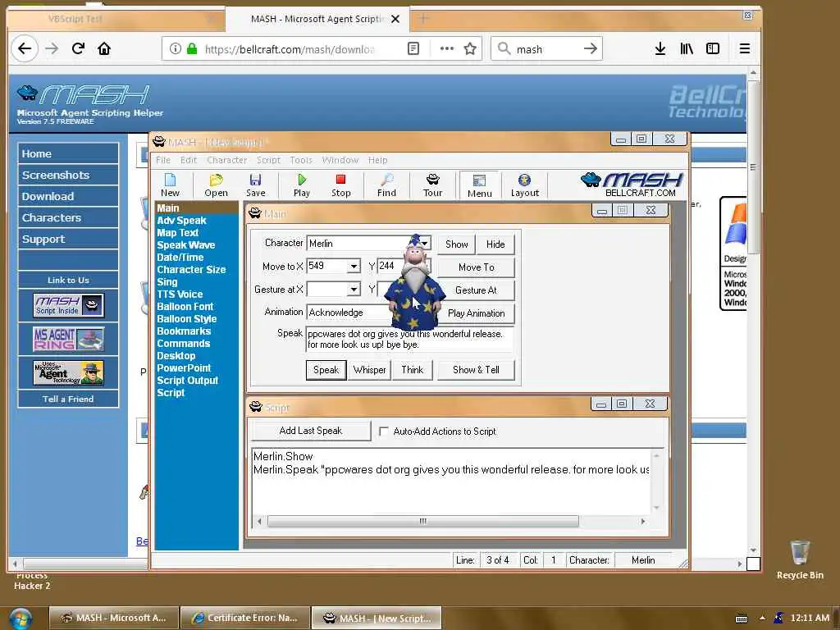
Task: Select Speak Wave in the side panel
Action: click(186, 244)
